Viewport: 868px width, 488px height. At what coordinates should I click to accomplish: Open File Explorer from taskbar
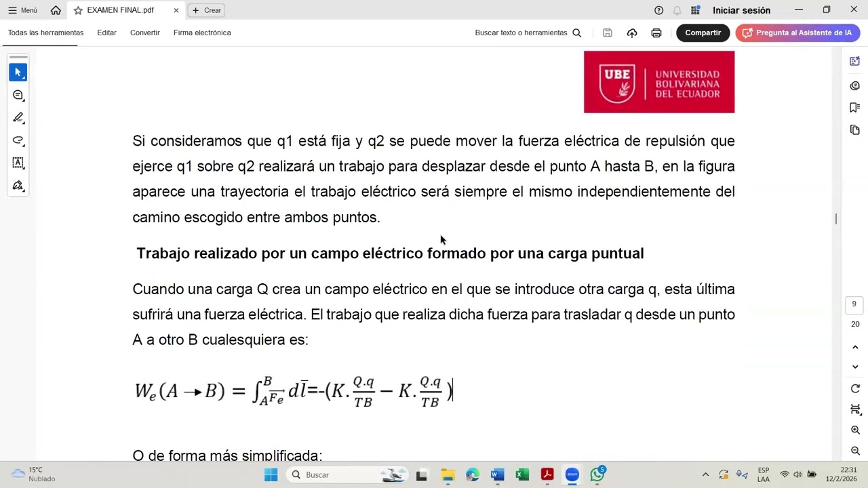pyautogui.click(x=447, y=474)
